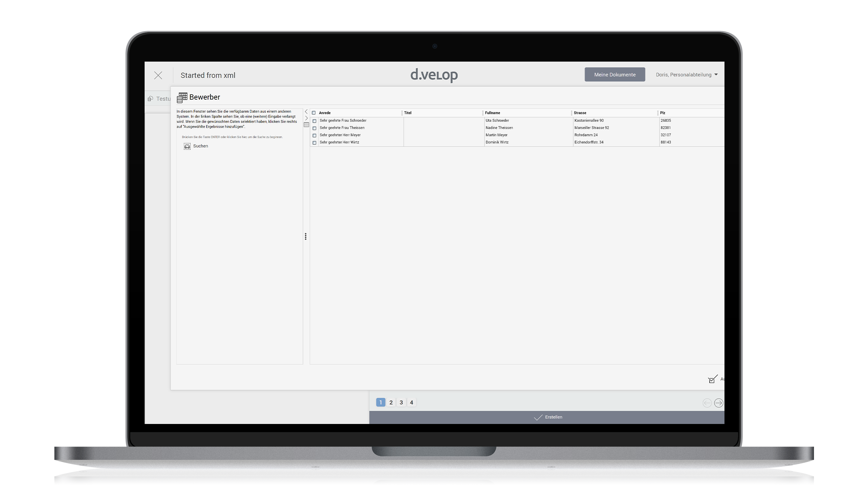Click the Suchen search link
The height and width of the screenshot is (499, 868).
click(200, 146)
